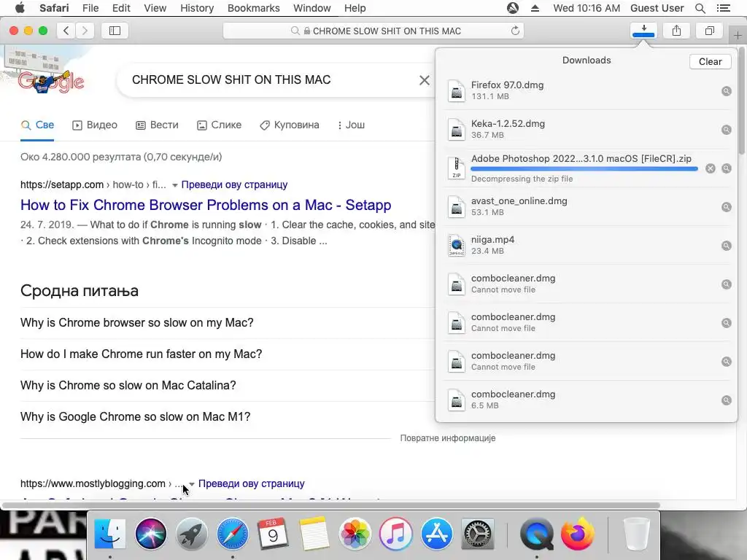Open the Trash in the Dock

point(636,534)
